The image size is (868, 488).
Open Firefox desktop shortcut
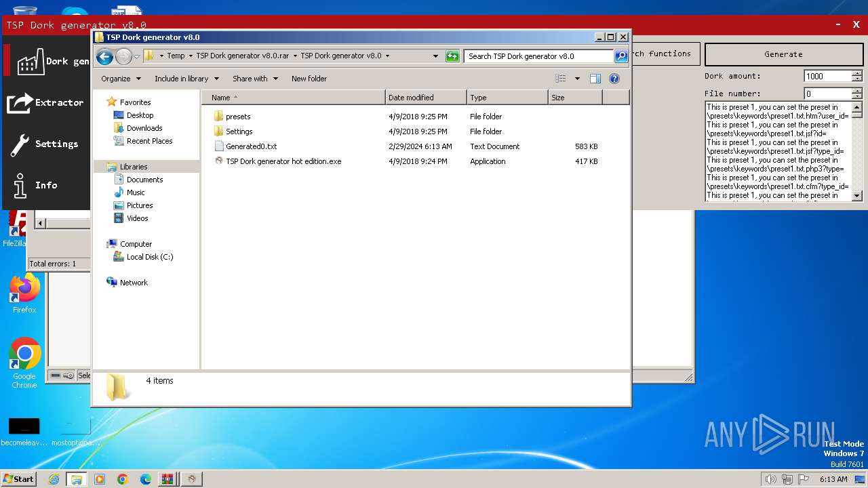tap(24, 293)
